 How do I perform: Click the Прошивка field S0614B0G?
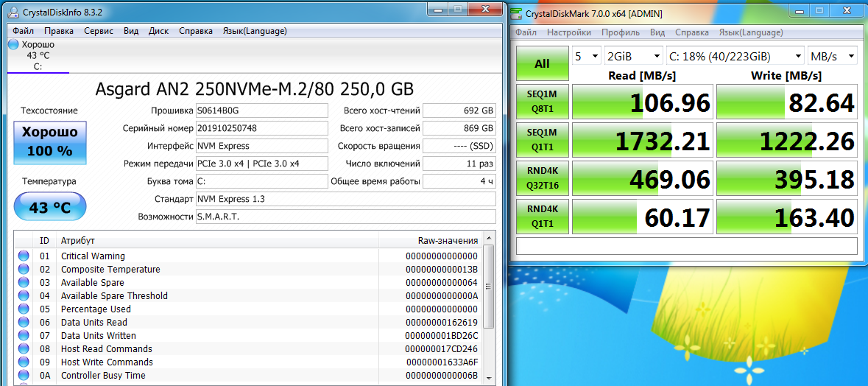pyautogui.click(x=262, y=110)
